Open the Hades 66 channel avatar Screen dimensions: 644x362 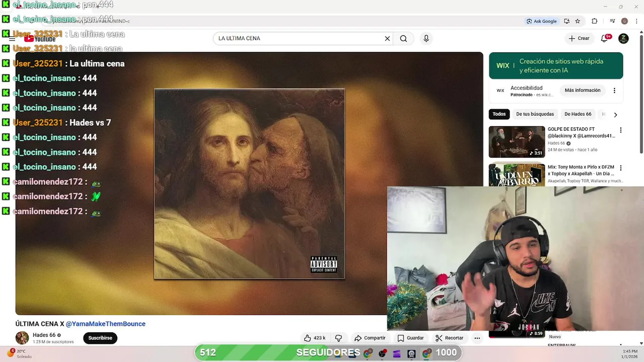[x=22, y=338]
